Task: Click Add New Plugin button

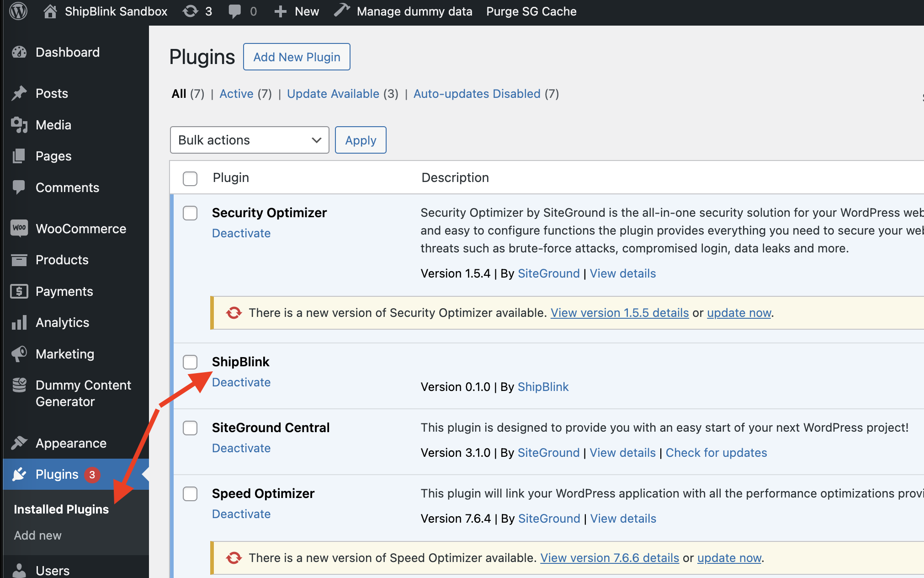Action: coord(297,57)
